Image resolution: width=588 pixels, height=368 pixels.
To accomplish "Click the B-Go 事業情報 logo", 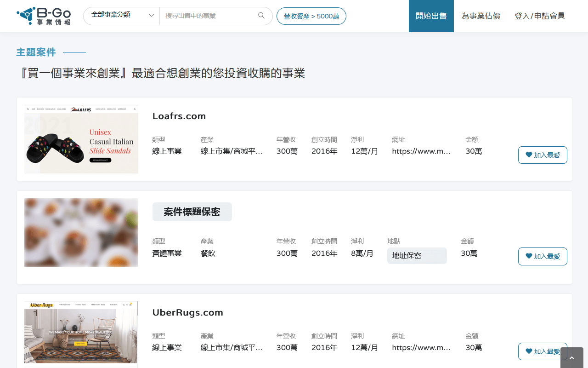I will [x=44, y=16].
